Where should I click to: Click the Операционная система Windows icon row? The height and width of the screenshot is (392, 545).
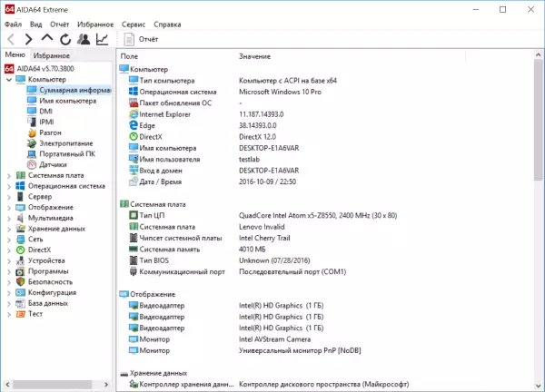pyautogui.click(x=134, y=92)
